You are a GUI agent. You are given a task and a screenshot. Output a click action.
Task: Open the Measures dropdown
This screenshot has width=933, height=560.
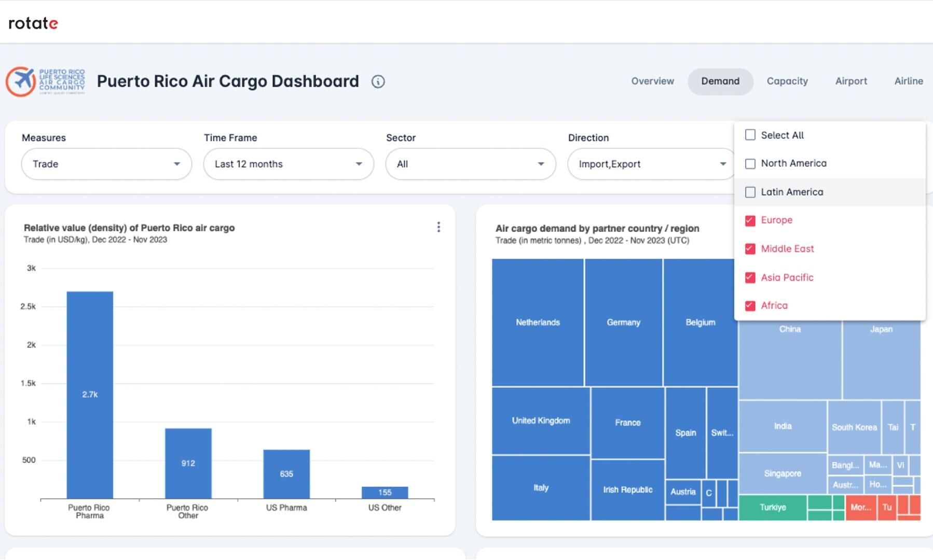(x=106, y=164)
